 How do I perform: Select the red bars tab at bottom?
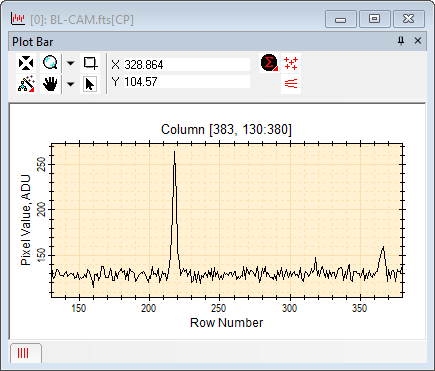26,353
